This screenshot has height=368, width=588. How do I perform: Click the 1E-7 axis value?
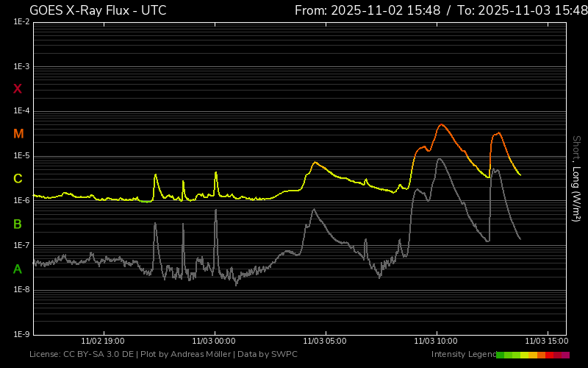[21, 245]
